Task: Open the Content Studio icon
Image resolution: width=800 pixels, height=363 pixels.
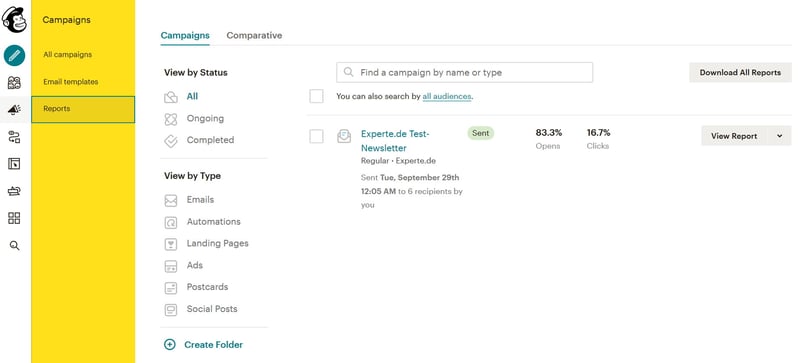Action: 14,191
